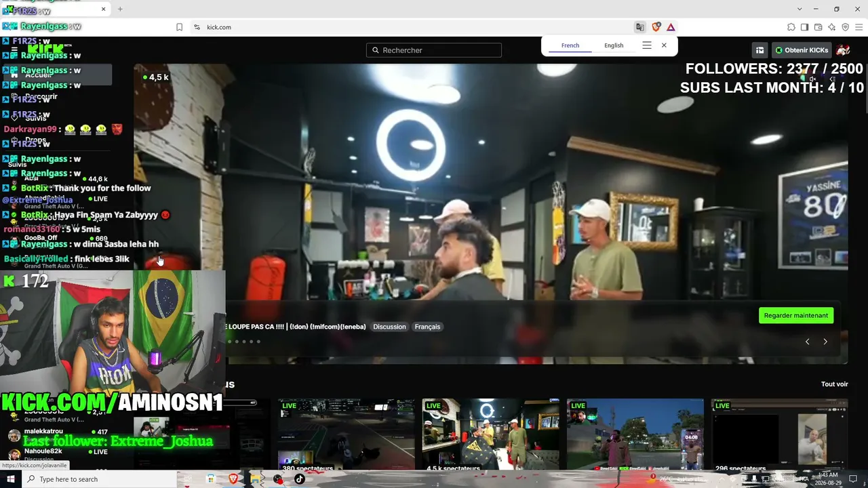The width and height of the screenshot is (868, 488).
Task: Close the translate popup
Action: (664, 45)
